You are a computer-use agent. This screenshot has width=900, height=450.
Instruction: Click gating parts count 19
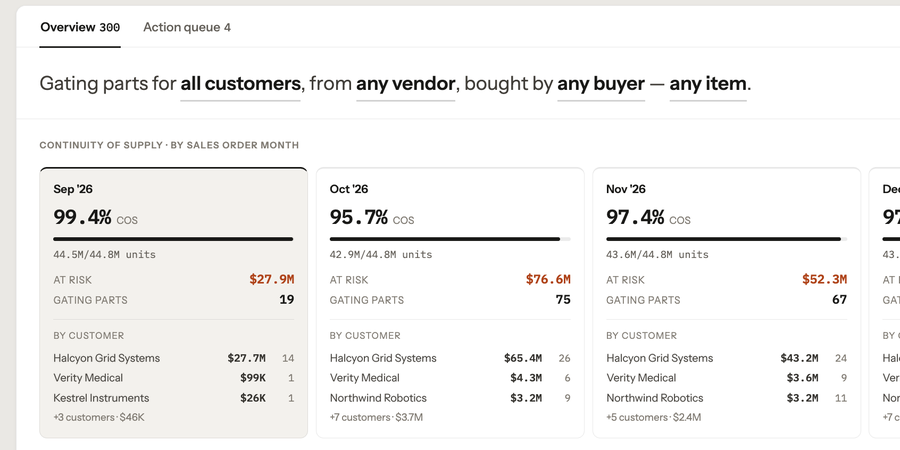[x=286, y=300]
